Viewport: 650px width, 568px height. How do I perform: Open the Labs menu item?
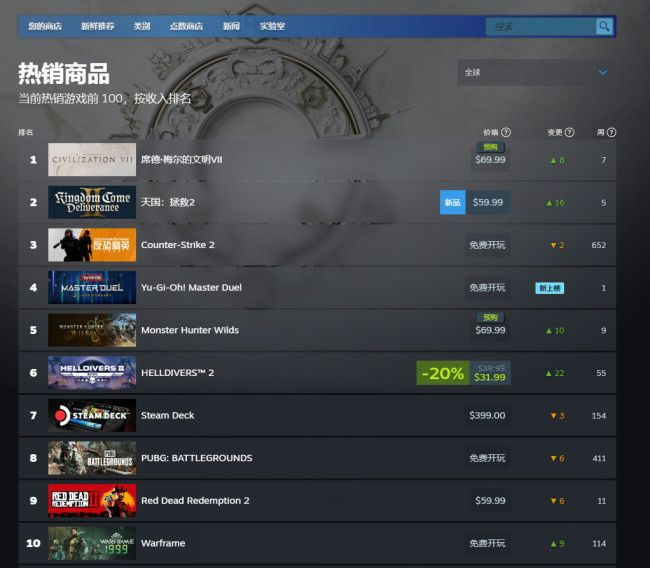[272, 26]
